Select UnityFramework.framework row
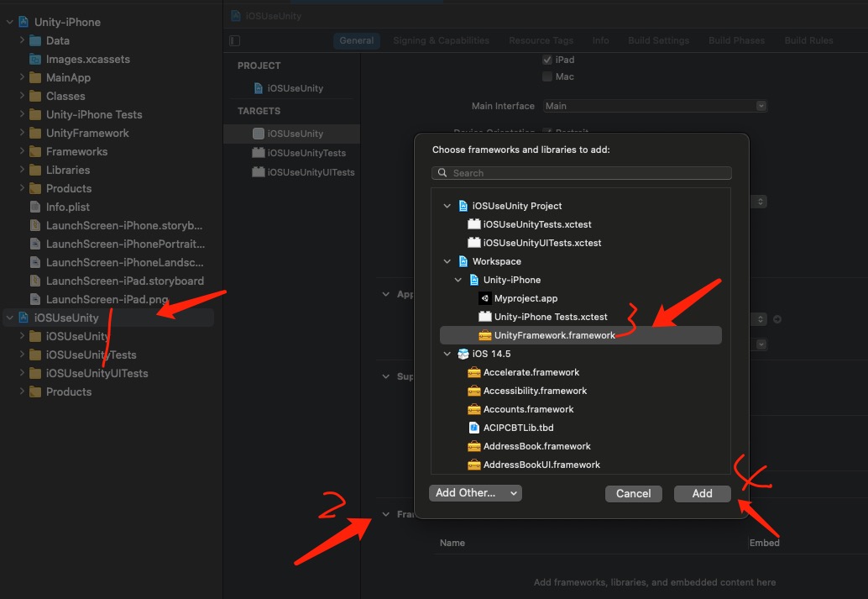868x599 pixels. [x=581, y=335]
